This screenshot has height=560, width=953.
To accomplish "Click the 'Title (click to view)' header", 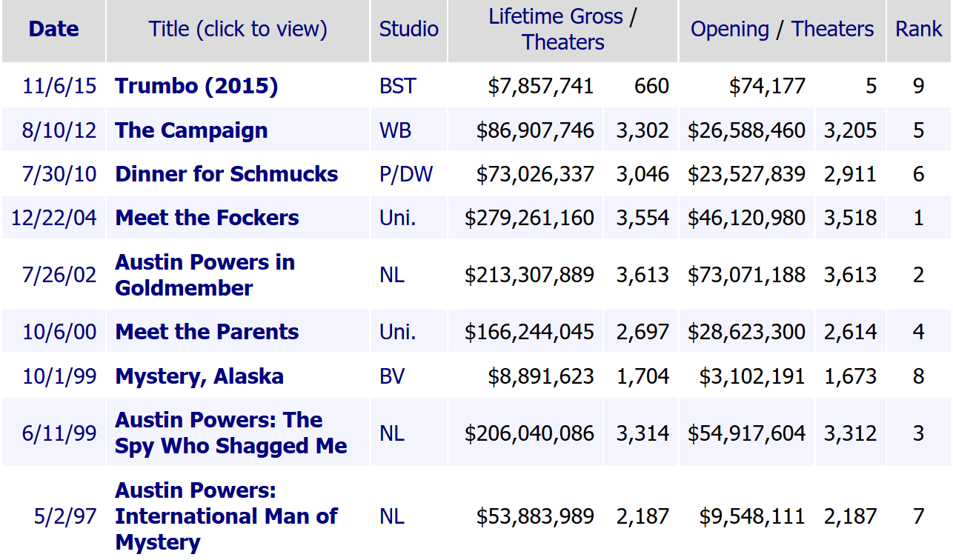I will click(237, 29).
